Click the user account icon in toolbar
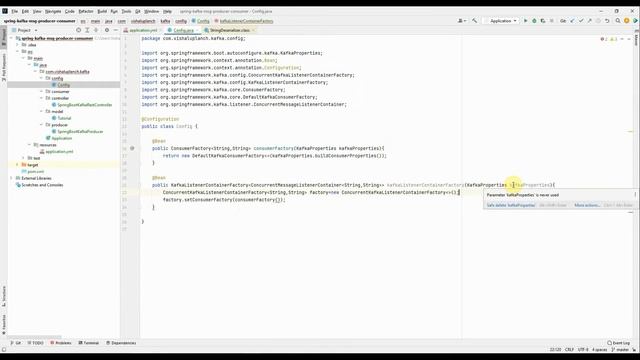 click(462, 21)
